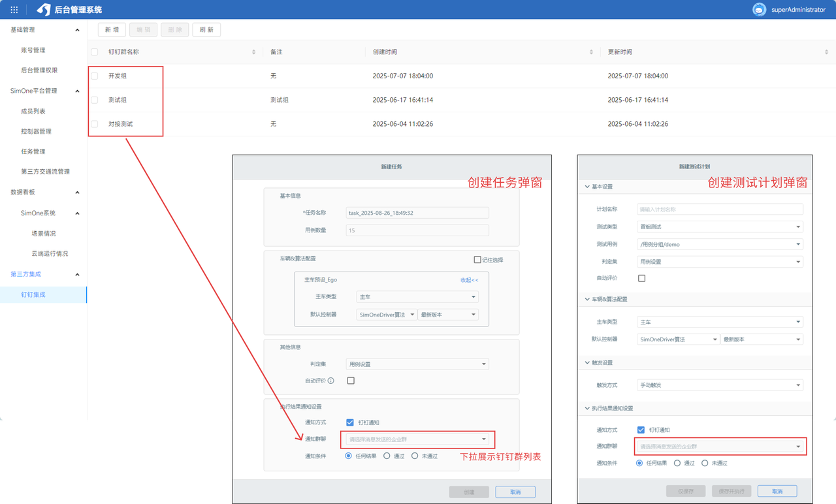Open the app grid launcher icon
The width and height of the screenshot is (836, 504).
coord(14,10)
